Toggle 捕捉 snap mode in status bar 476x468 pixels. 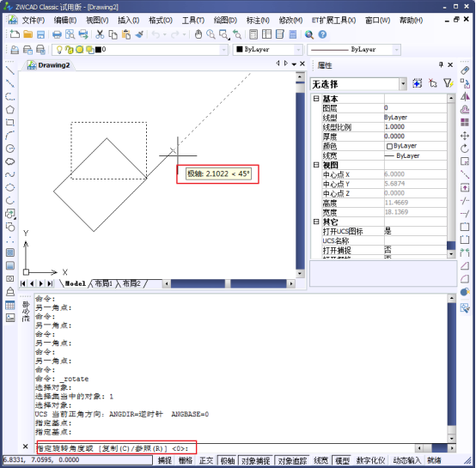point(165,460)
